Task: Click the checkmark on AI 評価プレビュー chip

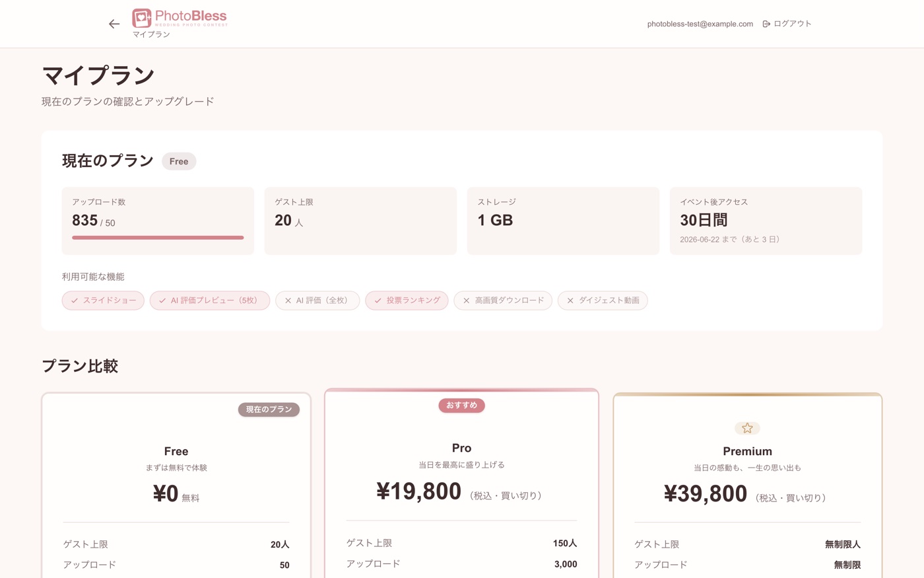Action: (162, 301)
